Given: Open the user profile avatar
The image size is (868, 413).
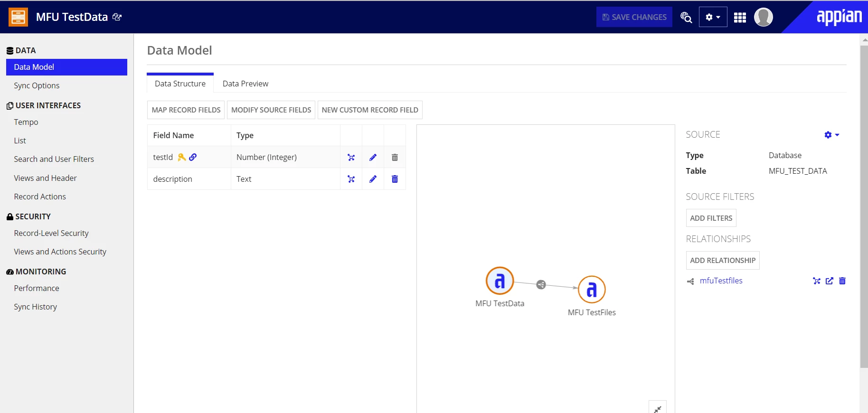Looking at the screenshot, I should pyautogui.click(x=764, y=17).
